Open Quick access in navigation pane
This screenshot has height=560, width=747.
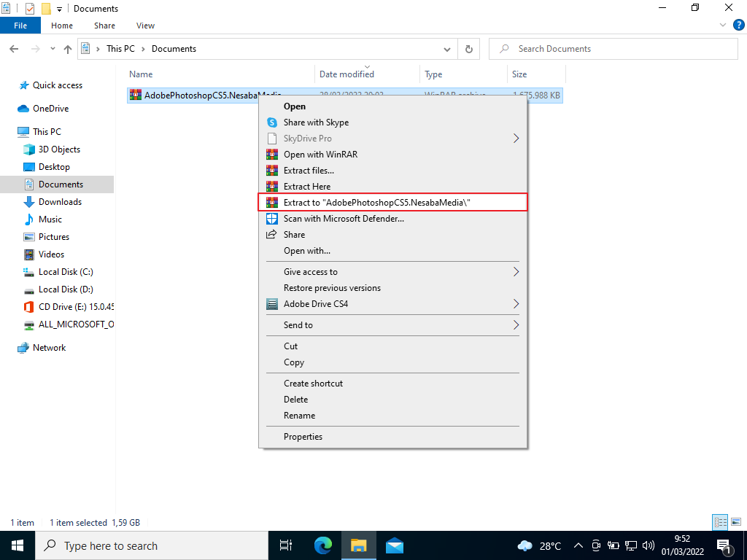tap(57, 85)
